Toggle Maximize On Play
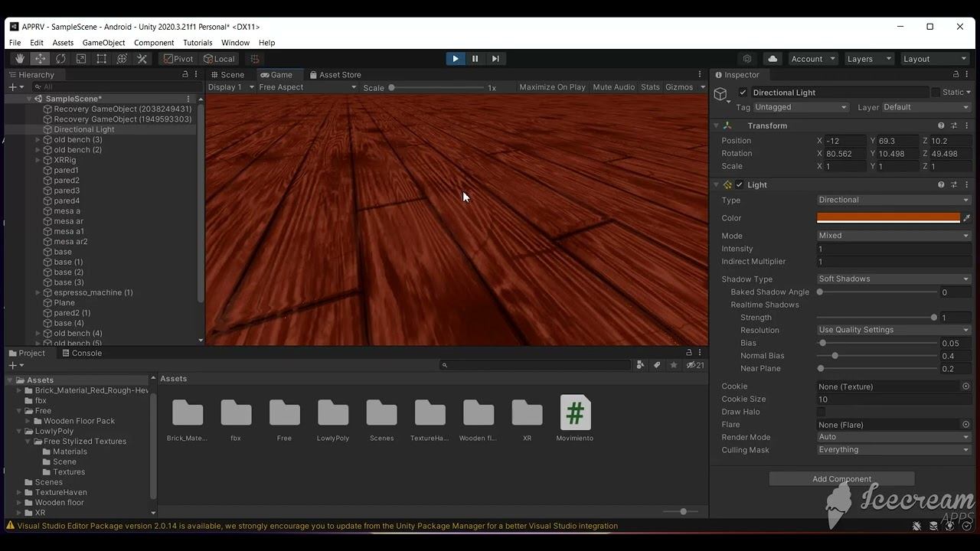The height and width of the screenshot is (551, 980). tap(552, 87)
